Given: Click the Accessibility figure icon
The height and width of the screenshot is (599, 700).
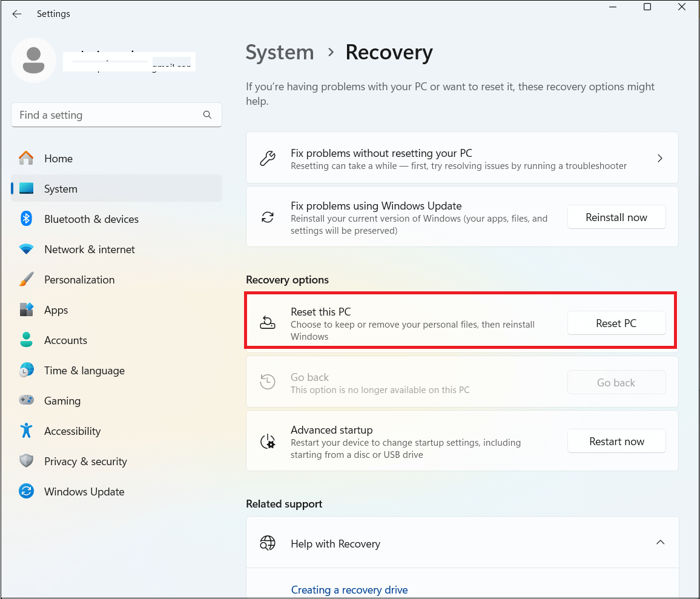Looking at the screenshot, I should (x=26, y=431).
